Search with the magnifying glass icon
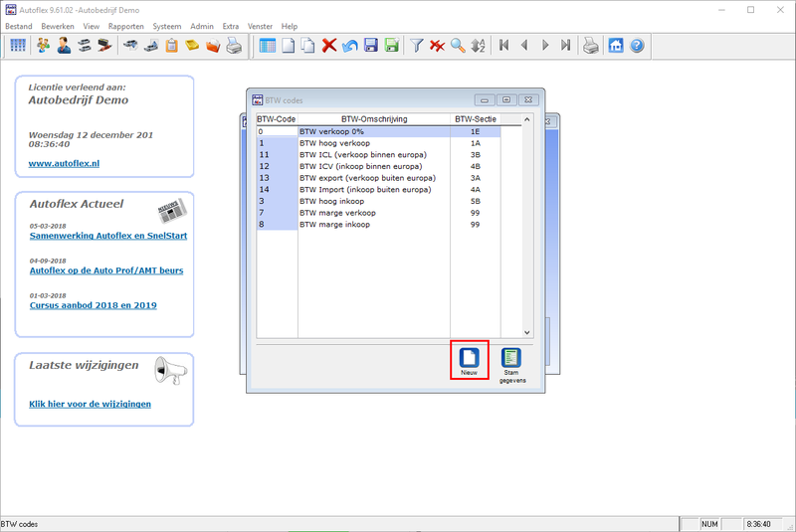This screenshot has width=796, height=532. (x=458, y=46)
